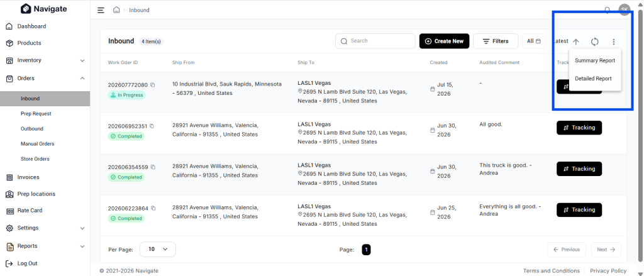Open the Inbound sidebar item
The width and height of the screenshot is (644, 276).
click(45, 99)
